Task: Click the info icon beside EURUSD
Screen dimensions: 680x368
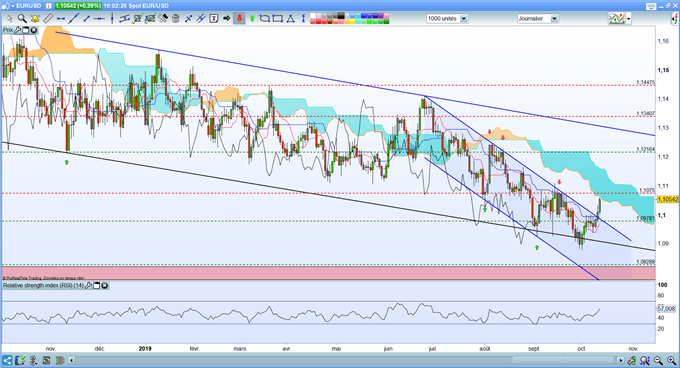Action: (48, 6)
